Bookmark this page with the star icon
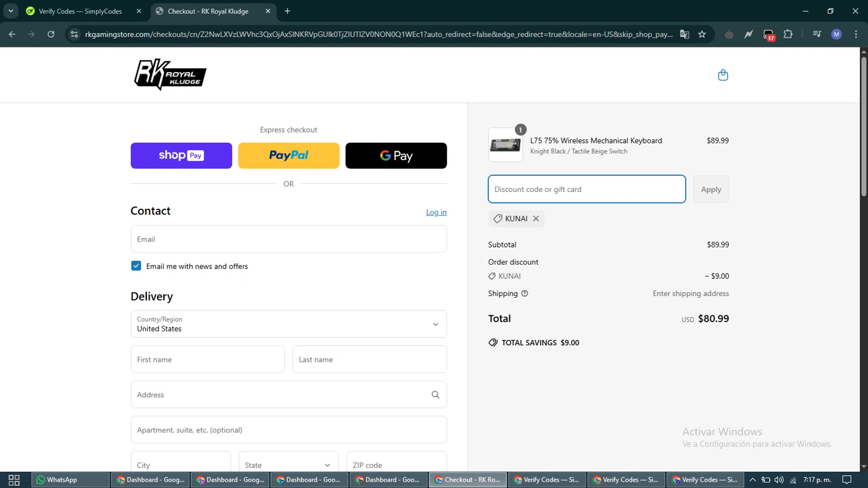The width and height of the screenshot is (868, 488). 702,34
